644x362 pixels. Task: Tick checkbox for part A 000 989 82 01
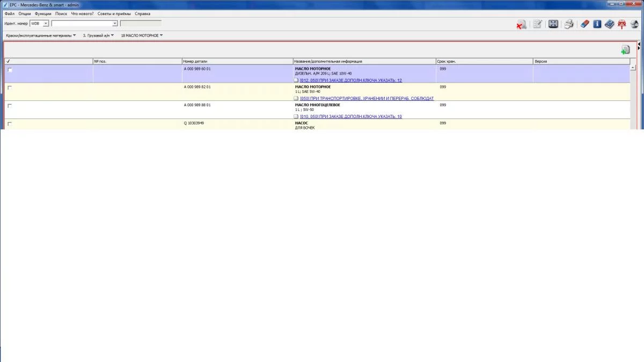tap(10, 88)
